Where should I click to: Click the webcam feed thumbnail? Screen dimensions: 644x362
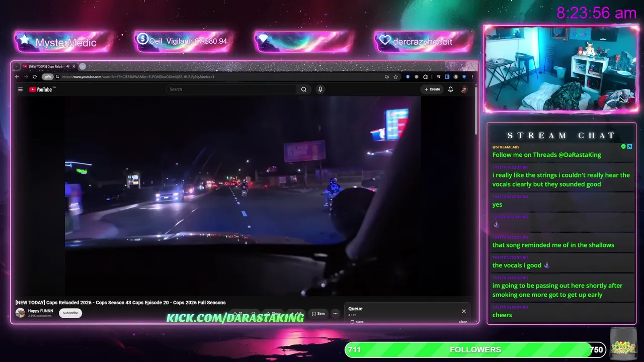click(561, 68)
